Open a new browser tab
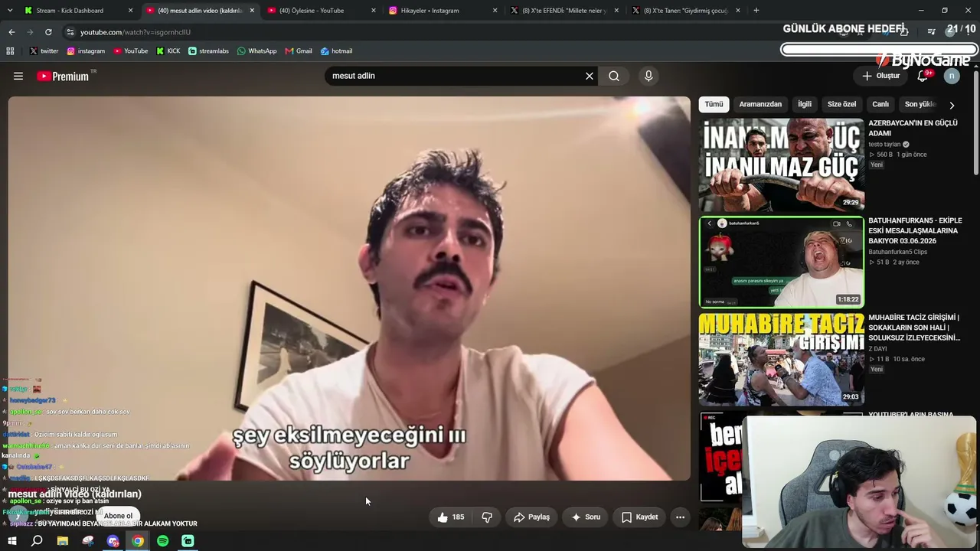This screenshot has height=551, width=980. coord(756,11)
